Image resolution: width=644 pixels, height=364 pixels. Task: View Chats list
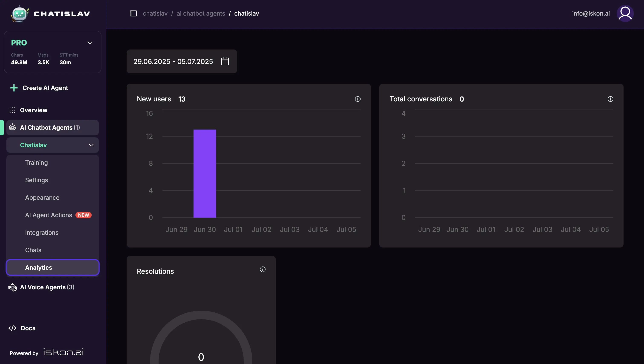tap(33, 250)
